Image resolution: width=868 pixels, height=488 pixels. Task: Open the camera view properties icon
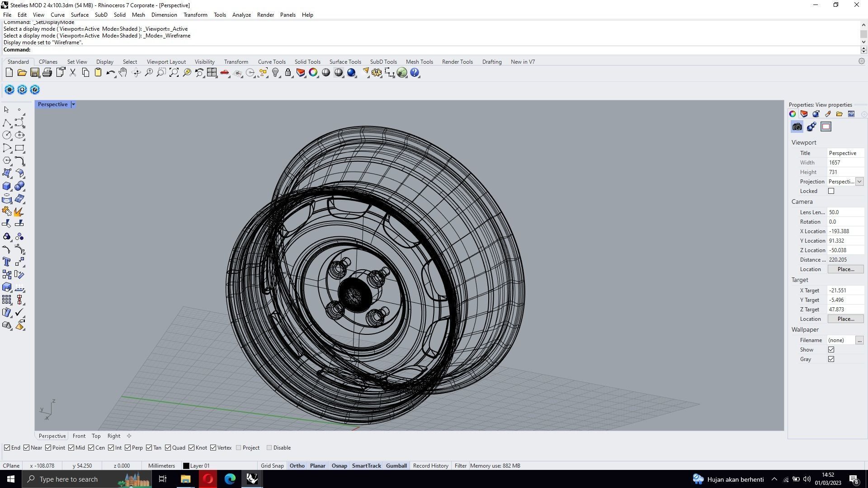pyautogui.click(x=797, y=127)
